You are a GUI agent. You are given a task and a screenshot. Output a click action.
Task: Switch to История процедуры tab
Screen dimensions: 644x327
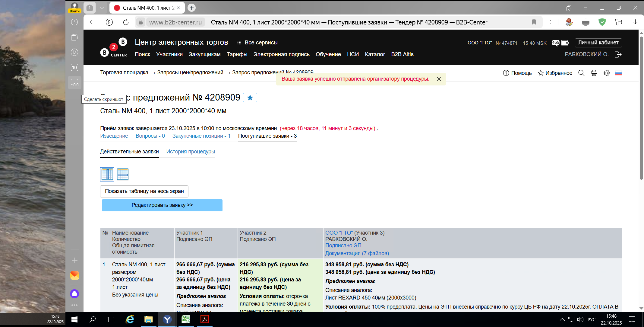click(x=191, y=152)
